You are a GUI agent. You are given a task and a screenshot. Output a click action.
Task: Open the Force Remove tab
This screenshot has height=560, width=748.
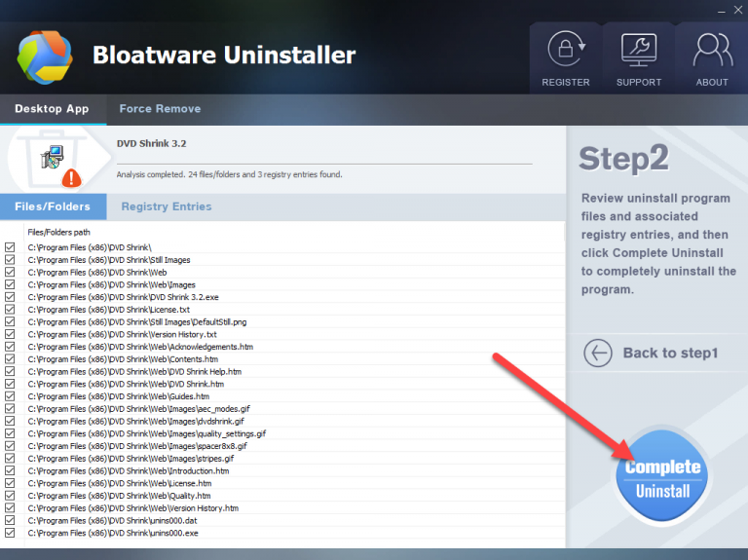tap(160, 109)
